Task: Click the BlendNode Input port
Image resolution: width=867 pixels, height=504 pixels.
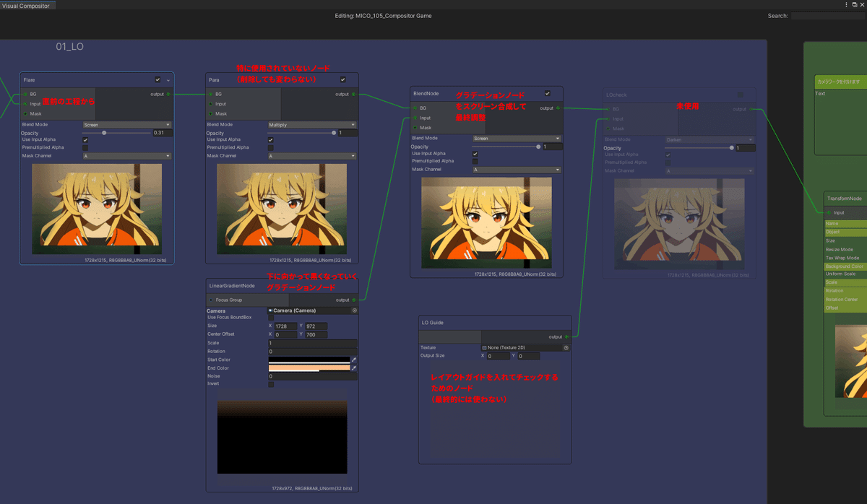Action: [415, 118]
